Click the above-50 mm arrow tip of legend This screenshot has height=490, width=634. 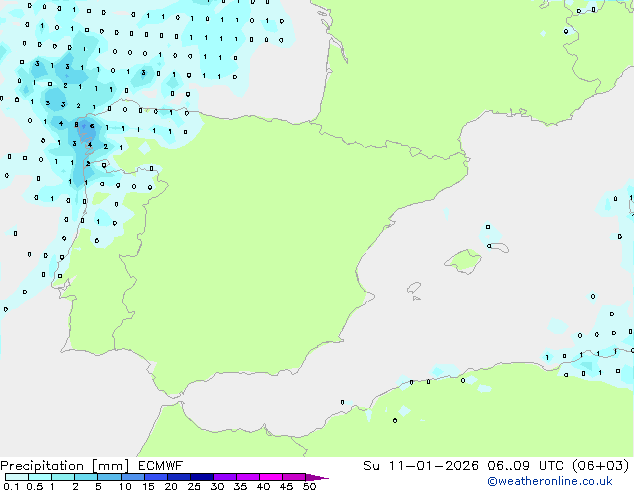(x=317, y=477)
